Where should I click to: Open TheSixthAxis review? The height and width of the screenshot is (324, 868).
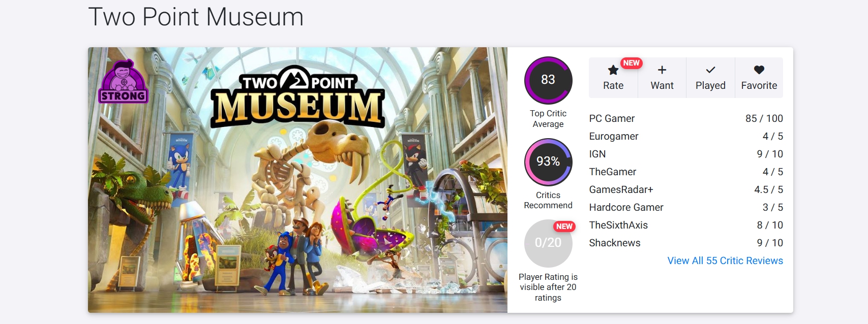(x=618, y=225)
